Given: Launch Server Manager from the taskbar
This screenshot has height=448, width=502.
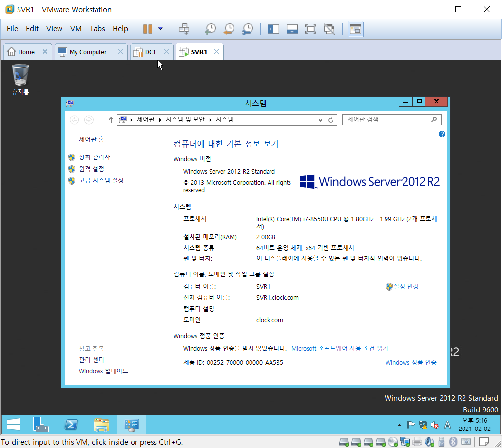Looking at the screenshot, I should [x=40, y=425].
